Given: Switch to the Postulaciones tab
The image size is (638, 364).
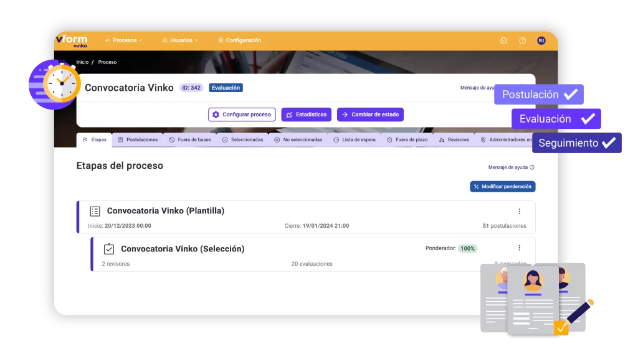Looking at the screenshot, I should pyautogui.click(x=138, y=140).
